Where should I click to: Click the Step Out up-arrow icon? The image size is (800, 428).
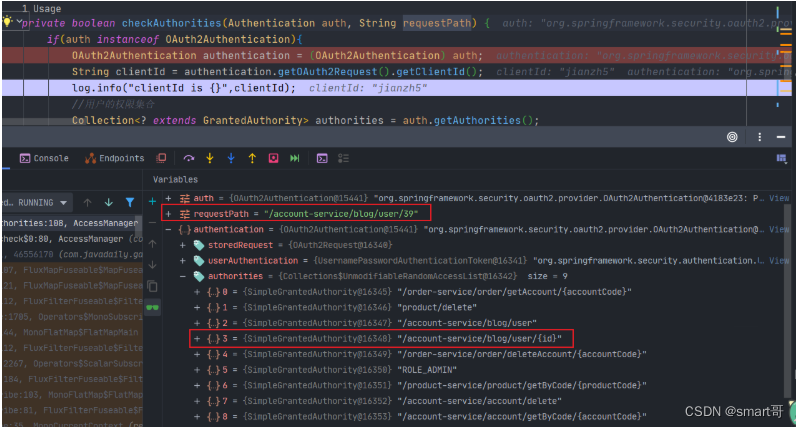pos(252,158)
